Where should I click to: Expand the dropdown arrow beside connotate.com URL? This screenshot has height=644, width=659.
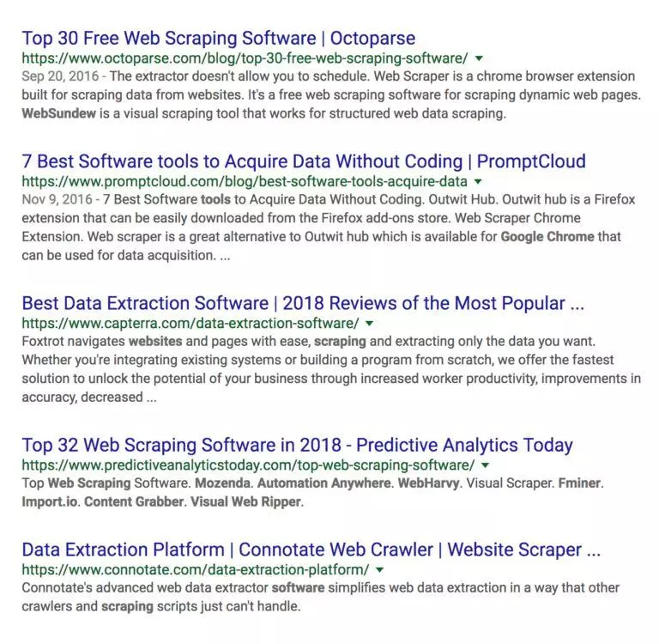pyautogui.click(x=379, y=570)
